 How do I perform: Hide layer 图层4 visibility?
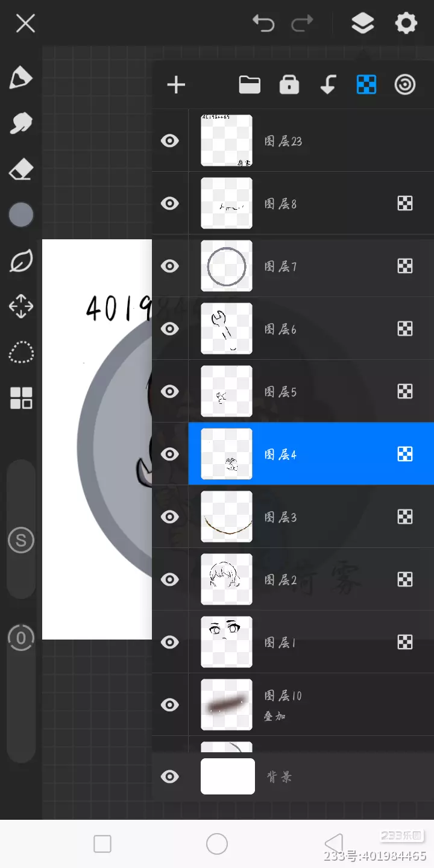170,454
